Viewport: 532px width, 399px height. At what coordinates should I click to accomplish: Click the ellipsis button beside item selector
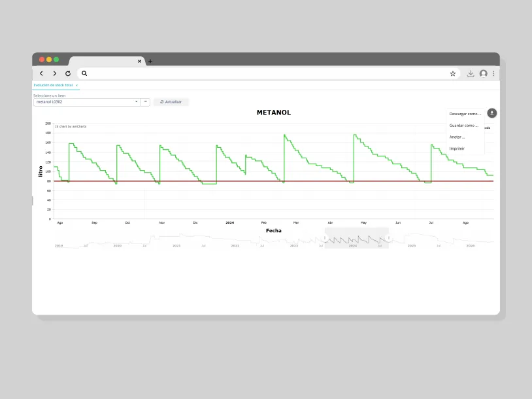click(x=145, y=102)
